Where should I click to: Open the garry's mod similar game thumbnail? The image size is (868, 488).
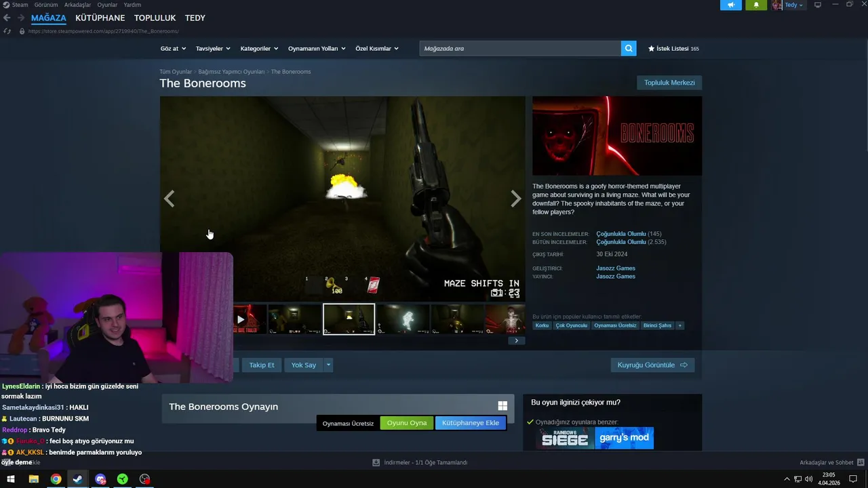coord(625,438)
